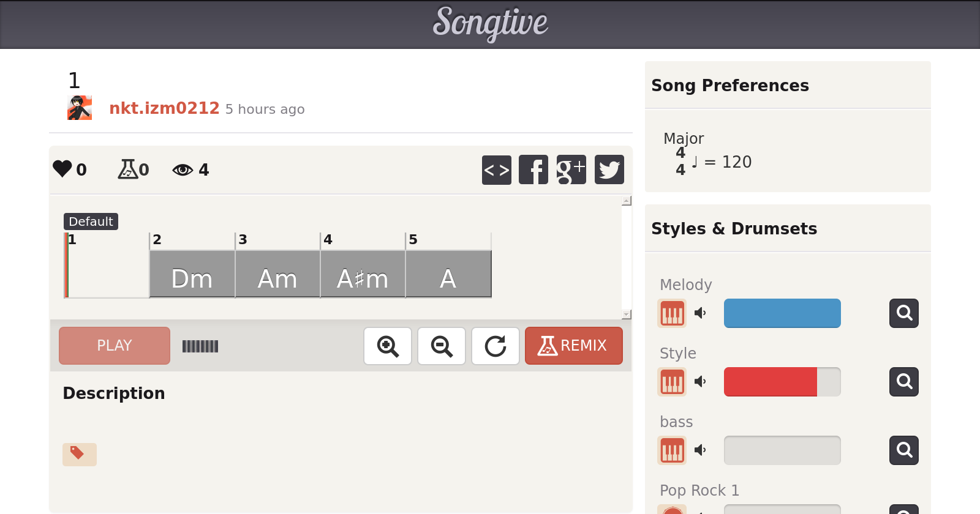Click the embed code icon
This screenshot has width=980, height=514.
click(x=496, y=170)
